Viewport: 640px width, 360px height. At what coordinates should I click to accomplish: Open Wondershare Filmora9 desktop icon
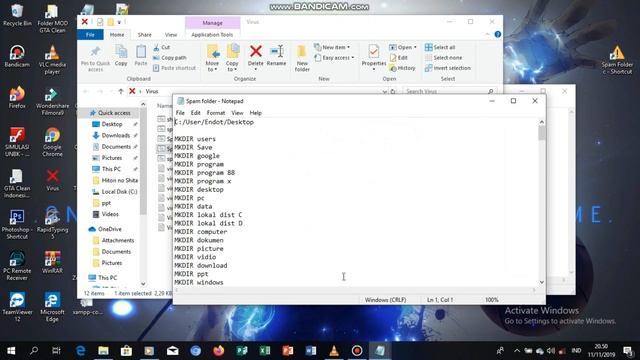click(52, 101)
